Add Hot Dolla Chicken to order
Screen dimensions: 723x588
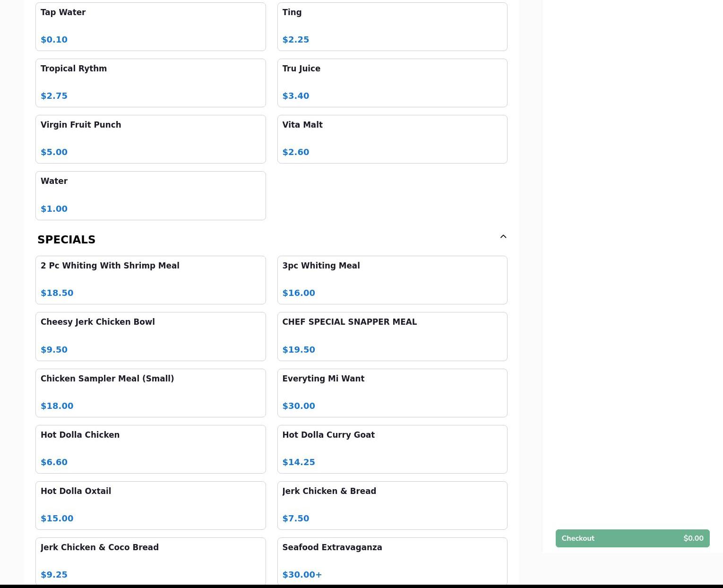coord(151,449)
